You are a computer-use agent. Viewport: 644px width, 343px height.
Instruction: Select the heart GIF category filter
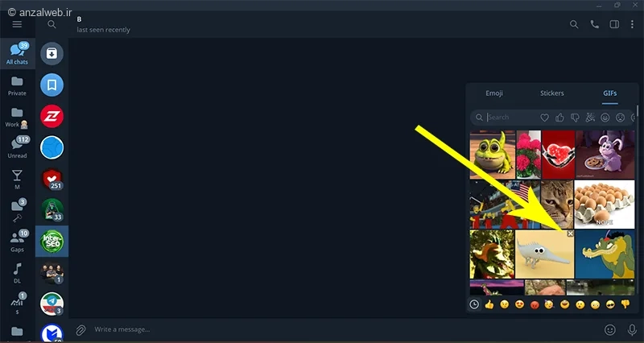click(x=544, y=118)
